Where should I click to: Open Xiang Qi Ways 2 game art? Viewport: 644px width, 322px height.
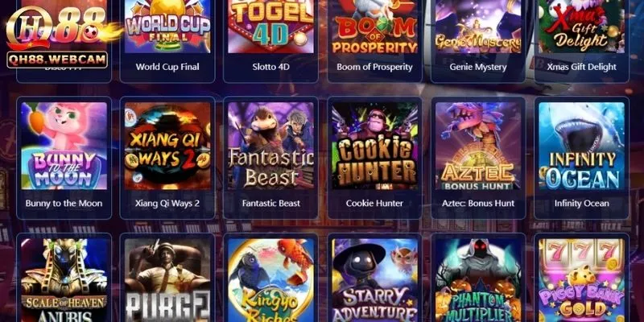[x=167, y=146]
